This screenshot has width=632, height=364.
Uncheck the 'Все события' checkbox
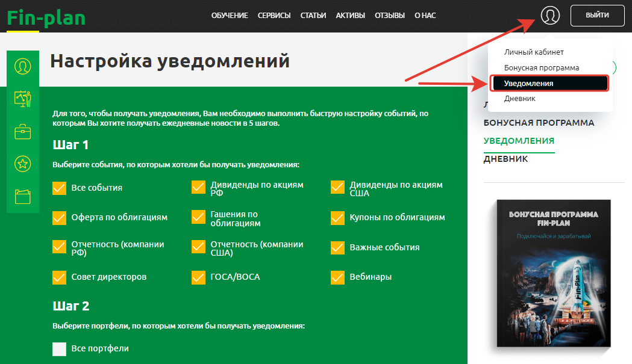[x=59, y=188]
